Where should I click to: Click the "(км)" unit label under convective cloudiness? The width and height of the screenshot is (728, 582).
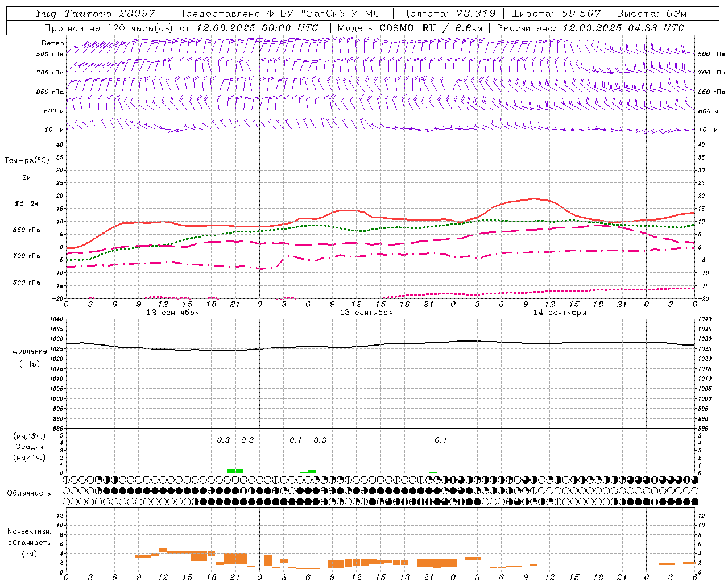[29, 554]
